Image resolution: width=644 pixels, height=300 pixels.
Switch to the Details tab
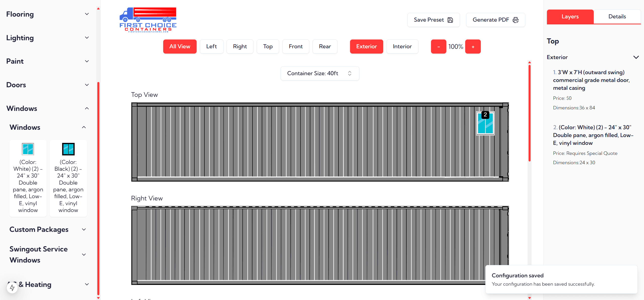click(617, 17)
